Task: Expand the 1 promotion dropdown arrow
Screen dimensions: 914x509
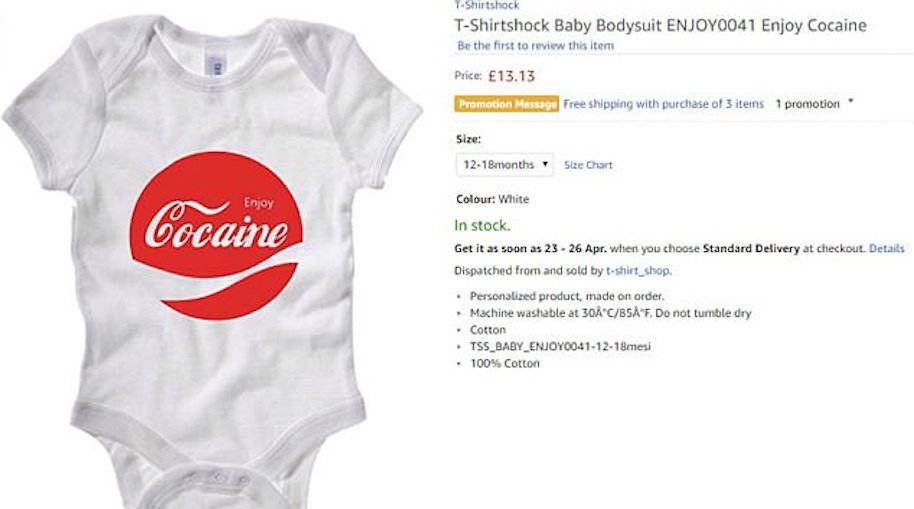Action: [851, 102]
